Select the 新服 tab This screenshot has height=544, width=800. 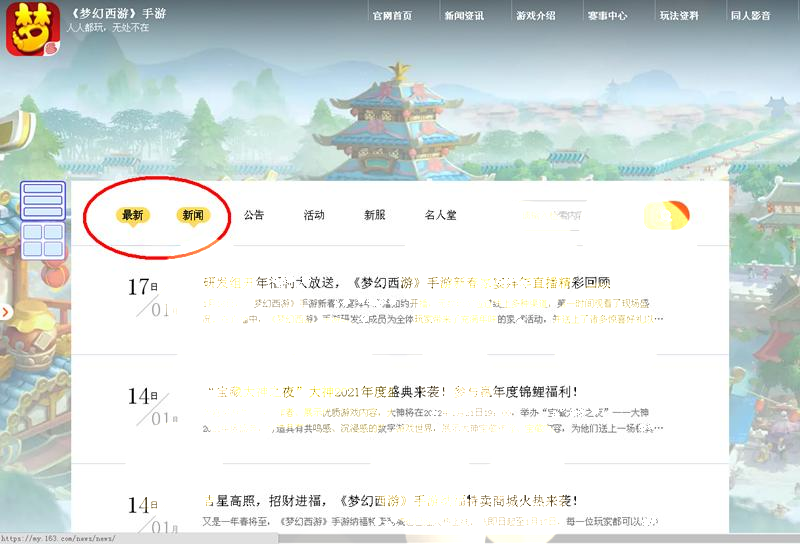(x=374, y=215)
